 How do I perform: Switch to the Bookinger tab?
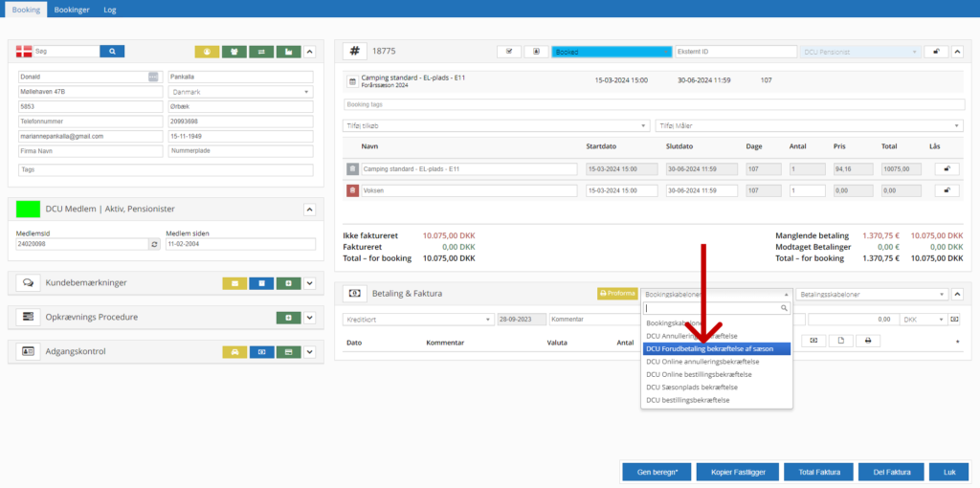click(x=72, y=9)
